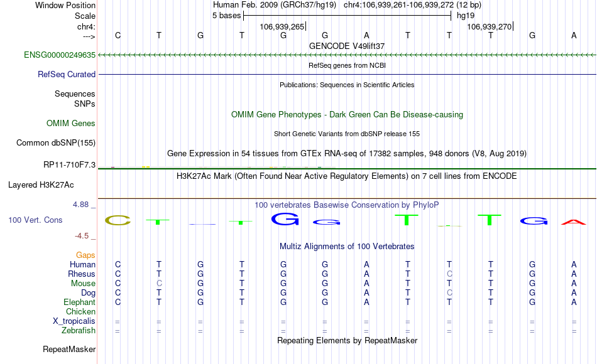Click the H3K27Ac Mark ENCODE title
Image resolution: width=597 pixels, height=364 pixels.
(x=346, y=176)
